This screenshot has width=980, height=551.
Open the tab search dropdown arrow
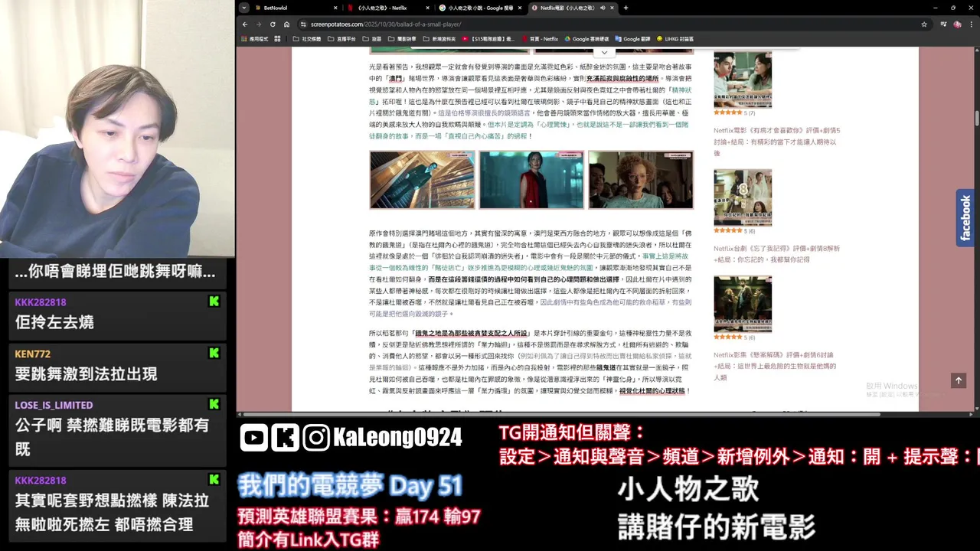(244, 8)
